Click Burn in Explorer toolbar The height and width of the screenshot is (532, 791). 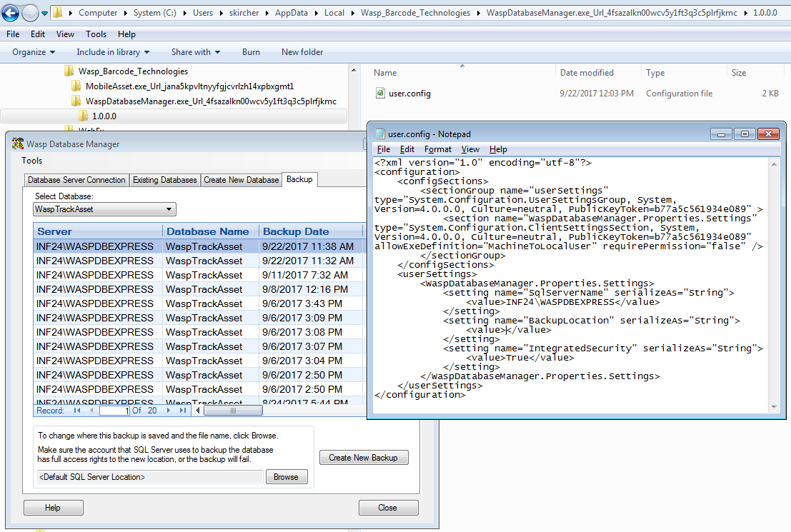pos(251,52)
